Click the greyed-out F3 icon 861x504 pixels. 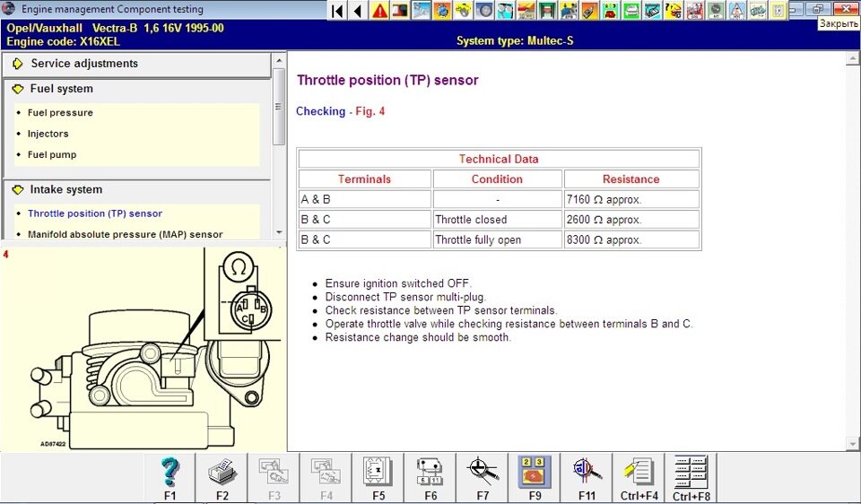click(274, 478)
